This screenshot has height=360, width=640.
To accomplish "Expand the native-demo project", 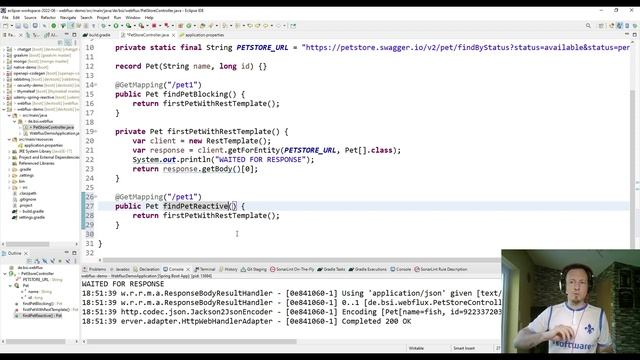I will click(4, 67).
